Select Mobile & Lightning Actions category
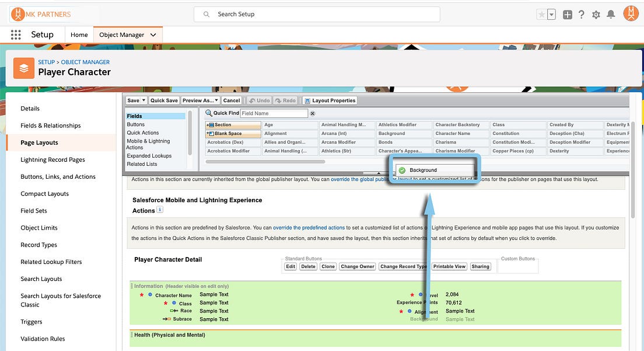The image size is (644, 351). pos(148,144)
